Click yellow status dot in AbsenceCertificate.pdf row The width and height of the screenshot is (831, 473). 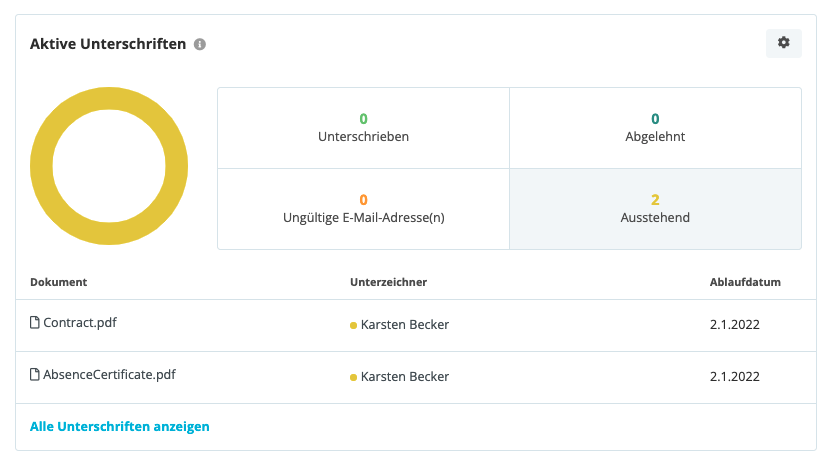(353, 377)
